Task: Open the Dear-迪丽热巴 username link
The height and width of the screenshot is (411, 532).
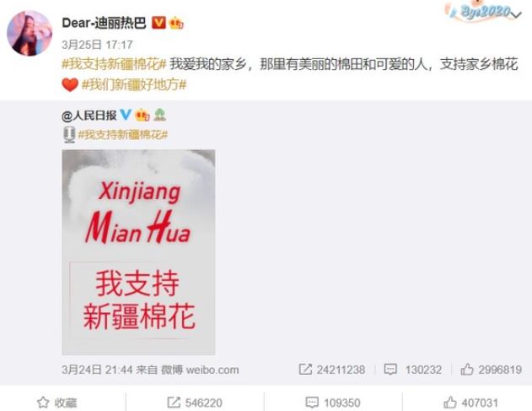Action: 104,23
